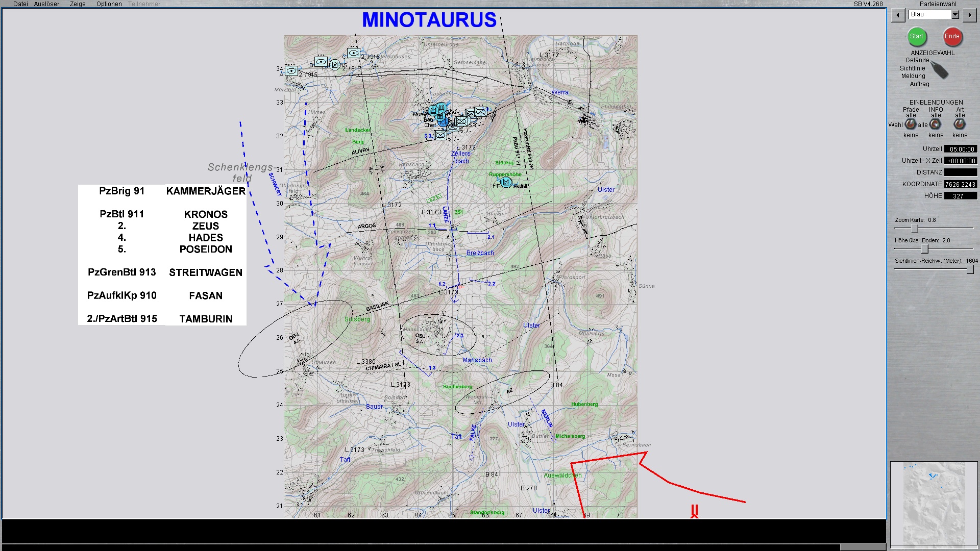The image size is (980, 551).
Task: Set display mode to Meldung
Action: [913, 76]
